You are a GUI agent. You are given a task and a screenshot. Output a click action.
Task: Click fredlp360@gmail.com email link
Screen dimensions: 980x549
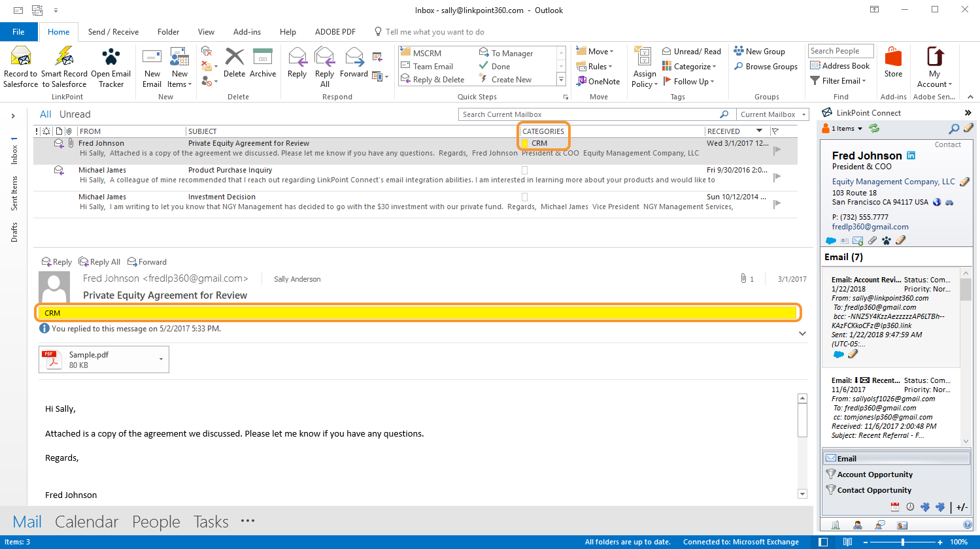870,227
